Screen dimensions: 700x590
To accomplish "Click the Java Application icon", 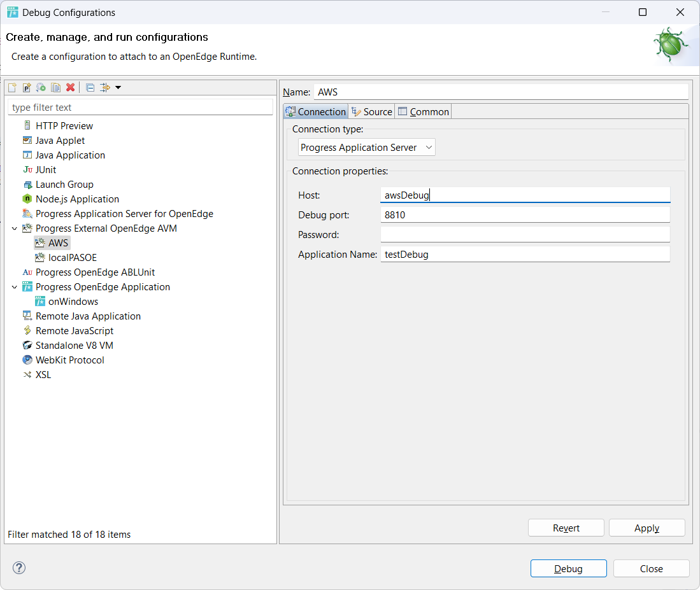I will pos(27,155).
